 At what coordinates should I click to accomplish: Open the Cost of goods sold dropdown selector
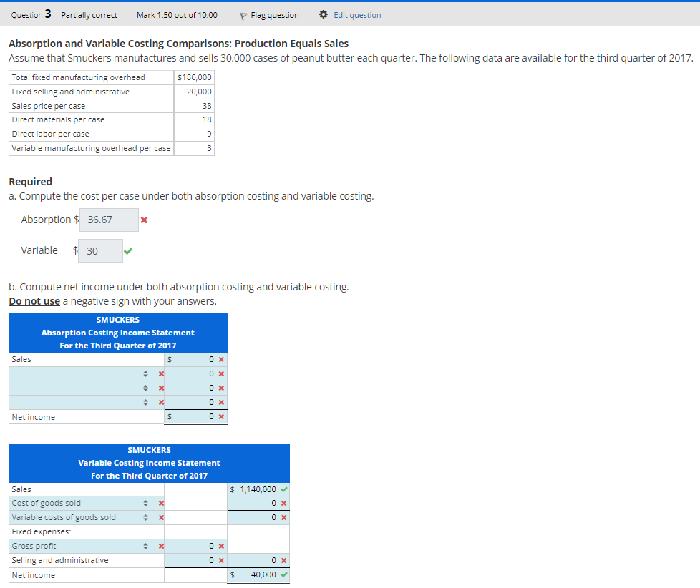146,503
